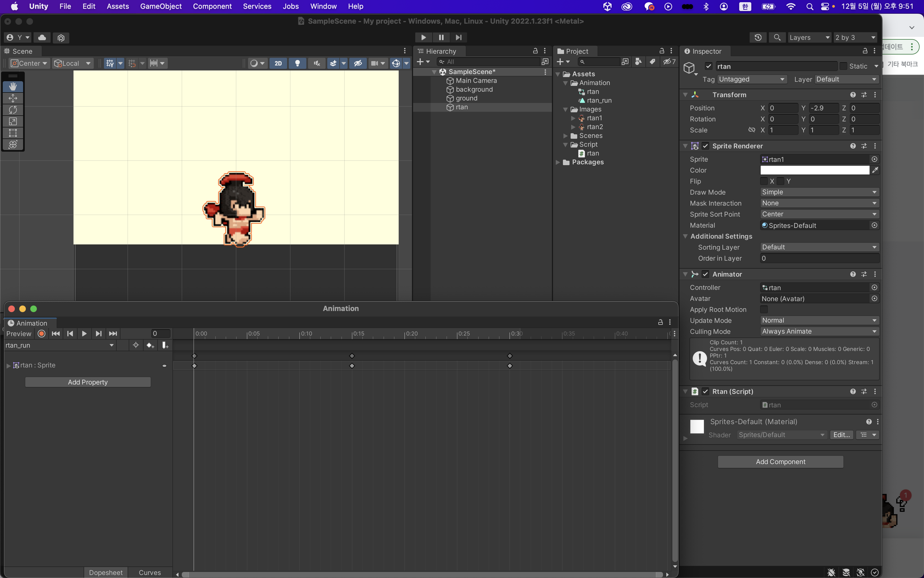
Task: Select the Transform tool in Scene toolbar
Action: coord(13,144)
